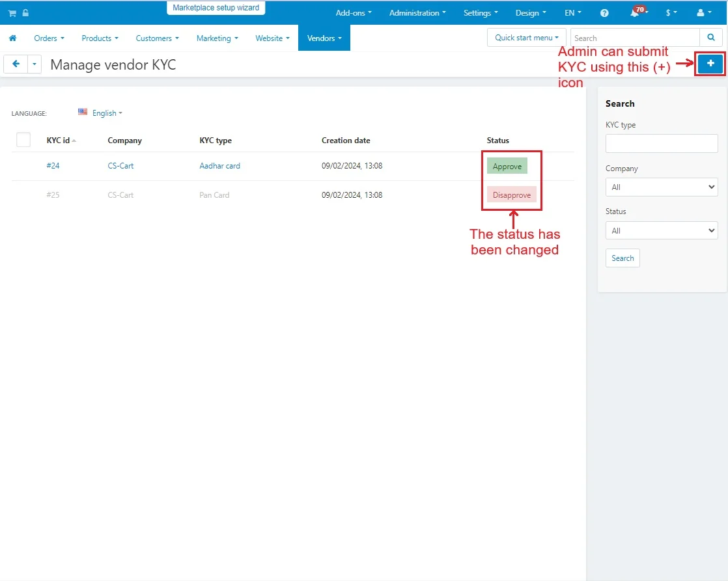Click the KYC type input field

[x=662, y=143]
